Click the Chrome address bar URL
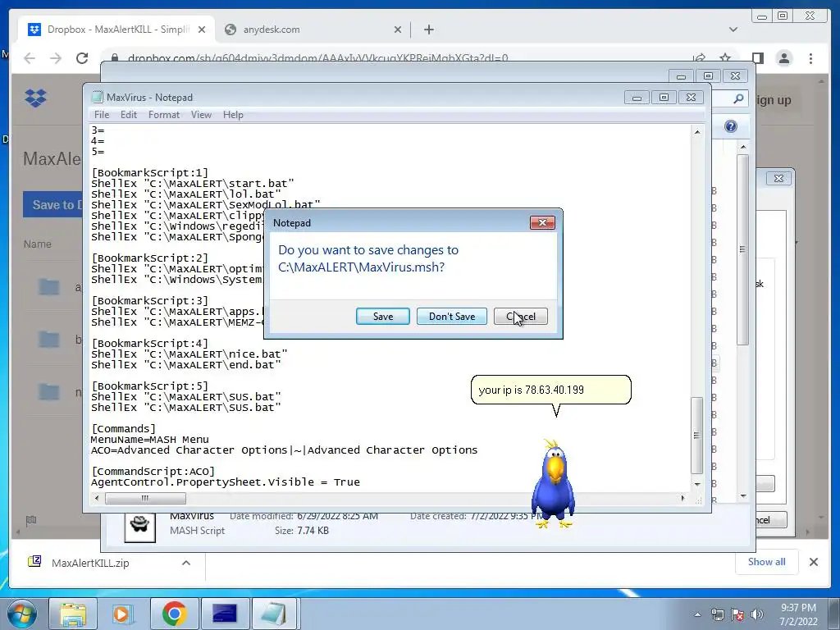The height and width of the screenshot is (630, 840). click(317, 58)
